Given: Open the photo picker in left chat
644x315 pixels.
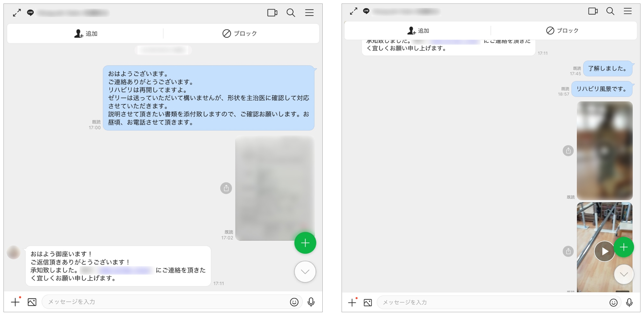Looking at the screenshot, I should pyautogui.click(x=32, y=302).
